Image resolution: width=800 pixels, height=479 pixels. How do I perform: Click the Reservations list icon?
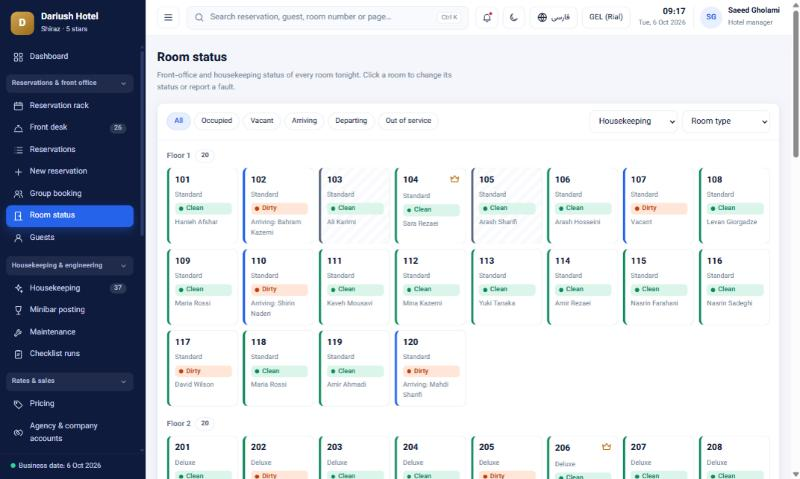pos(18,149)
